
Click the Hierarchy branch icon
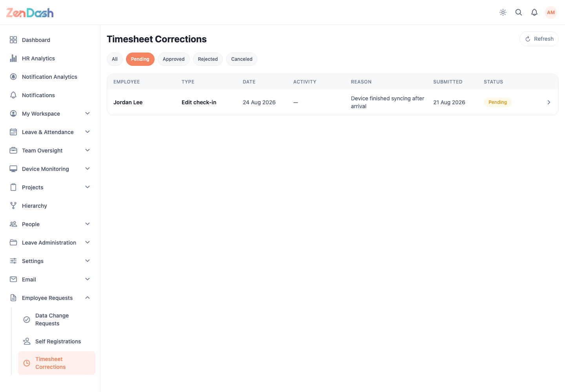point(13,205)
